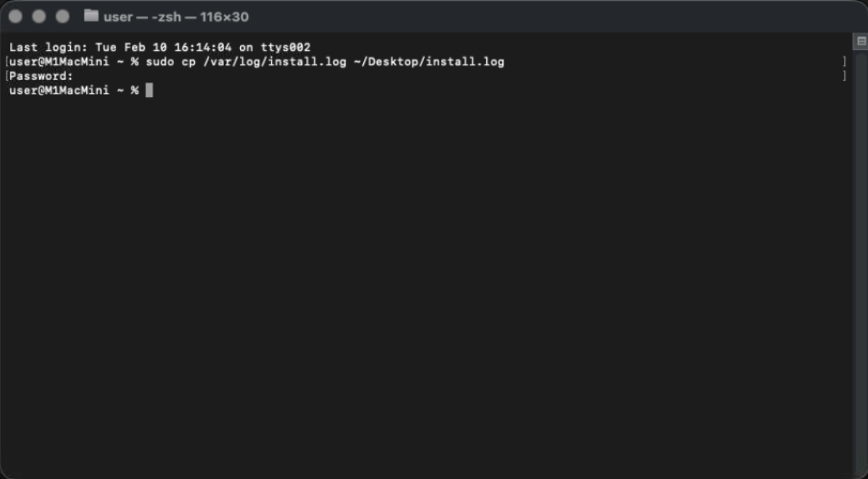The height and width of the screenshot is (479, 868).
Task: Click the window title 'user — -zsh — 116×30'
Action: 176,17
